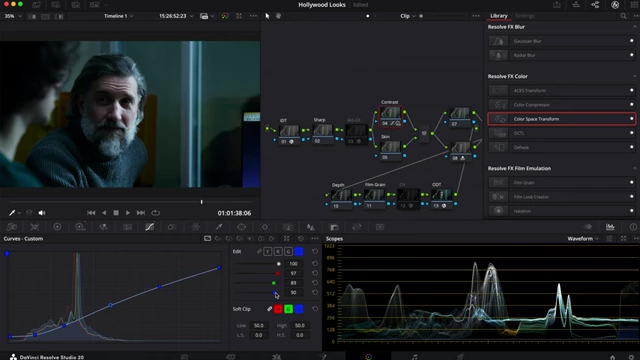Open the Camera Raw palette
Viewport: 640px width, 360px height.
[12, 227]
